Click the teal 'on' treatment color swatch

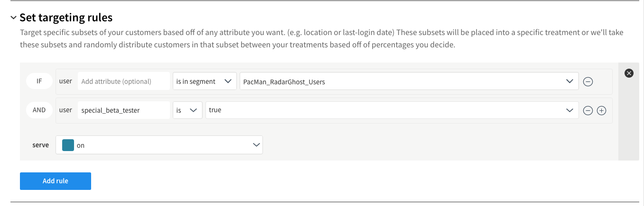68,145
